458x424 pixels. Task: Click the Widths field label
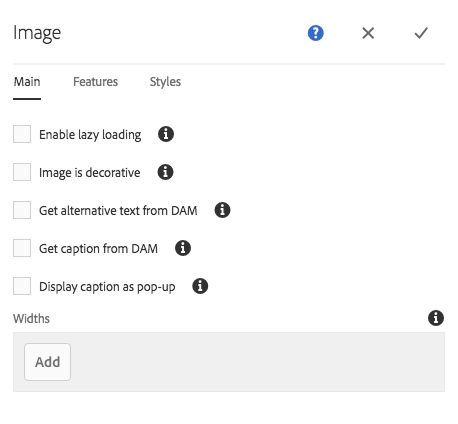click(x=31, y=319)
